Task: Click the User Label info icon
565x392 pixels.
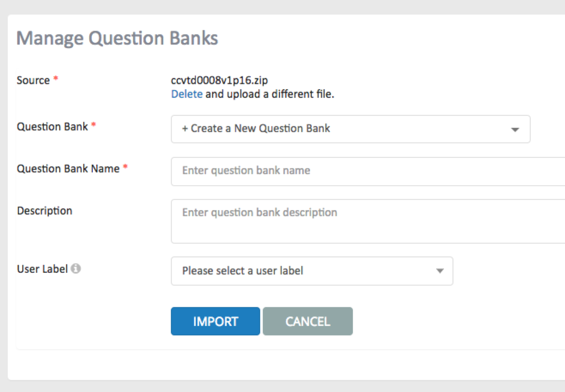Action: tap(76, 269)
